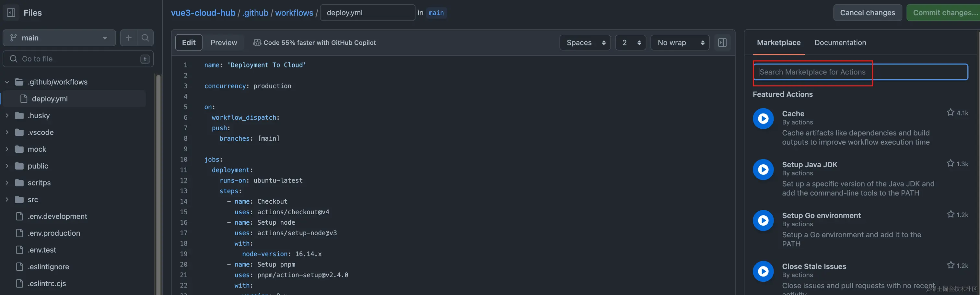Click the .husky folder icon
This screenshot has width=980, height=295.
[x=19, y=115]
